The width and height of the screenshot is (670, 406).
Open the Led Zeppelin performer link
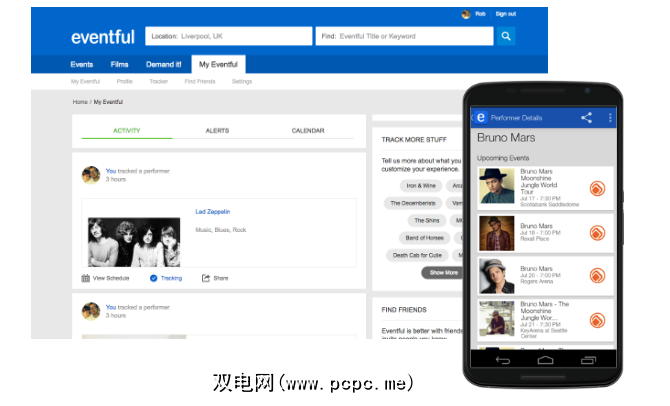[212, 212]
